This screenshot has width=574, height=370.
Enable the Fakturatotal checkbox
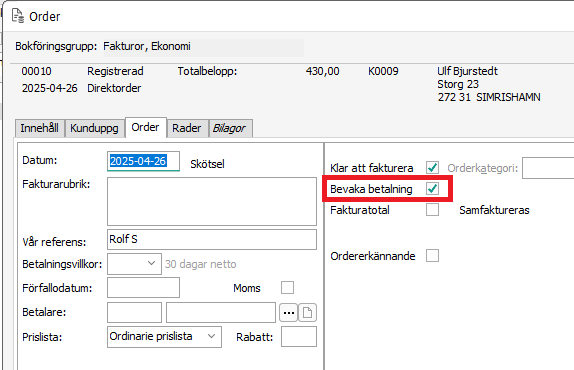click(432, 210)
